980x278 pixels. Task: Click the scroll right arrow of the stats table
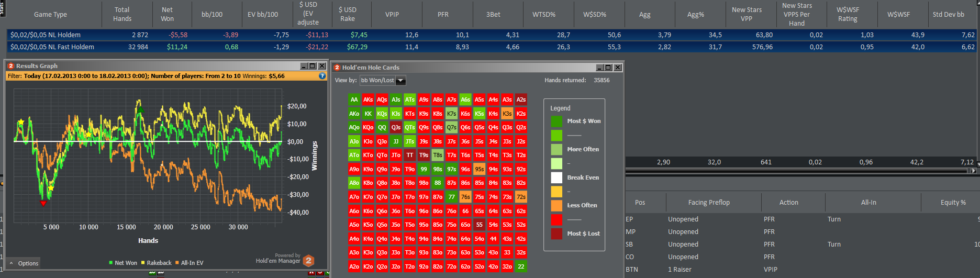click(x=974, y=171)
